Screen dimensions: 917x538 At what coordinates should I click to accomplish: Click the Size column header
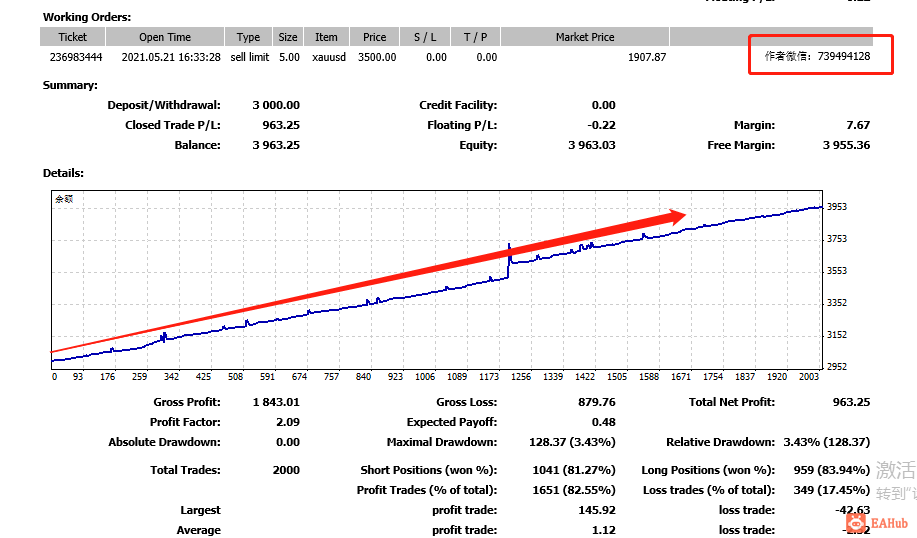pyautogui.click(x=288, y=37)
